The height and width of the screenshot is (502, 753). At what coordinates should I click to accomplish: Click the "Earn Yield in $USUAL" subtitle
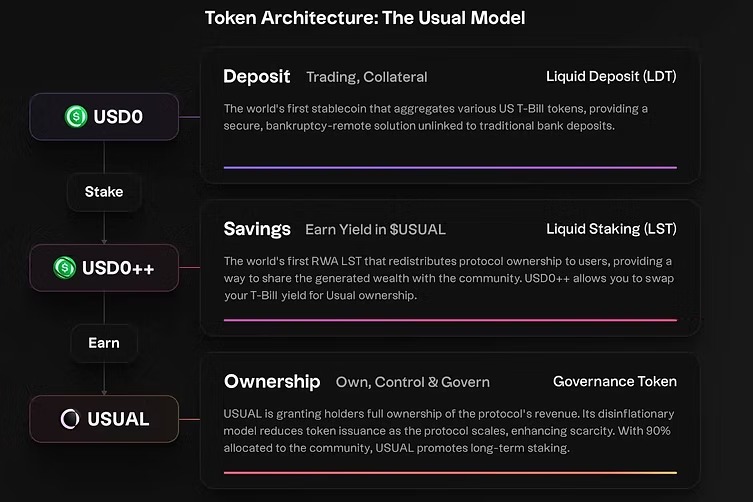coord(375,230)
